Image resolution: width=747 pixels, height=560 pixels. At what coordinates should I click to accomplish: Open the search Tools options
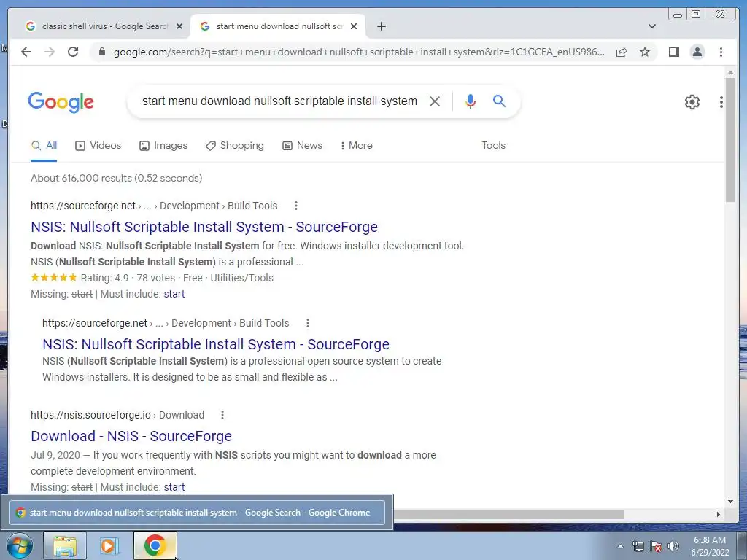pyautogui.click(x=493, y=146)
